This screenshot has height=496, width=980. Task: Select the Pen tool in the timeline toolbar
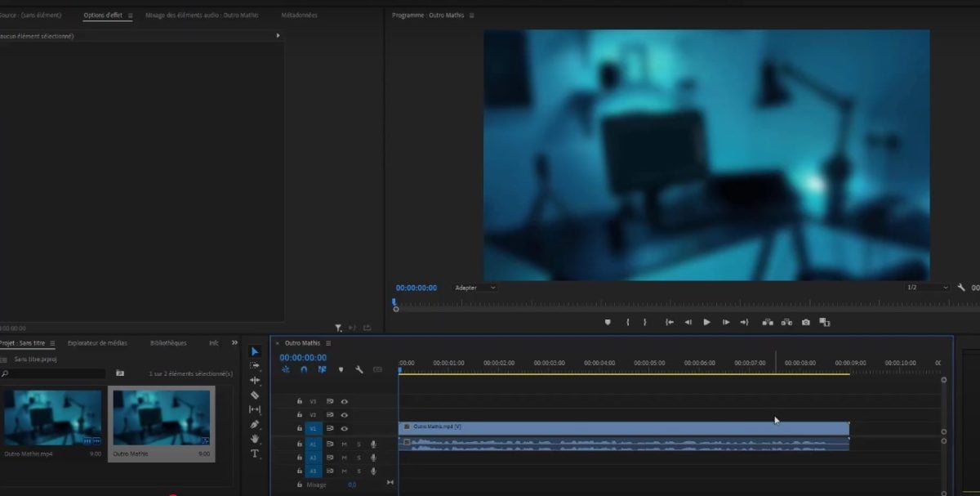(254, 423)
